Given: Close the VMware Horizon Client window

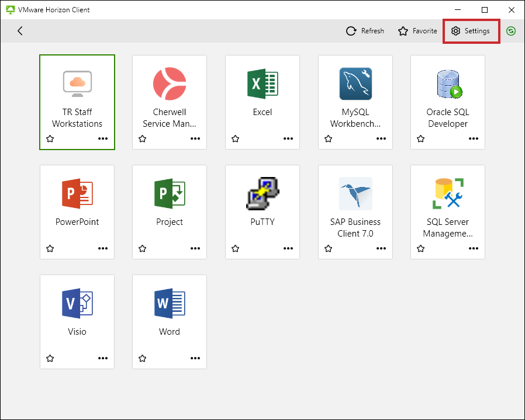Looking at the screenshot, I should tap(512, 10).
